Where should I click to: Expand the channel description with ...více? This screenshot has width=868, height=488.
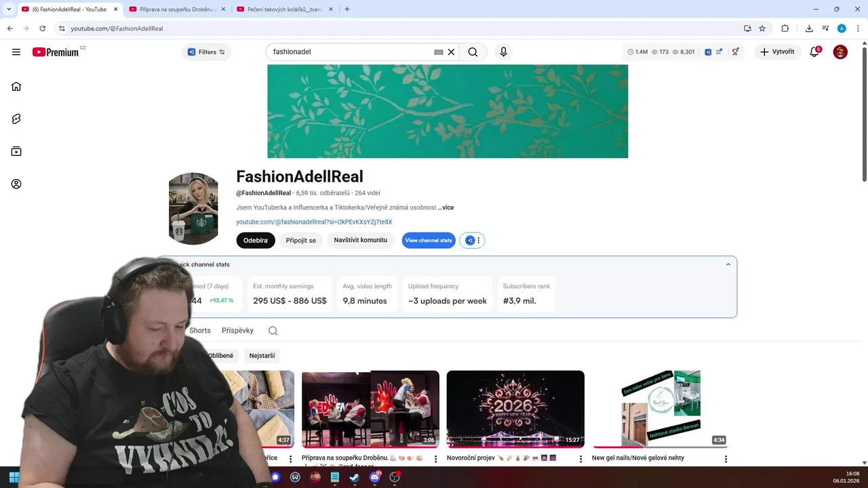[x=446, y=207]
